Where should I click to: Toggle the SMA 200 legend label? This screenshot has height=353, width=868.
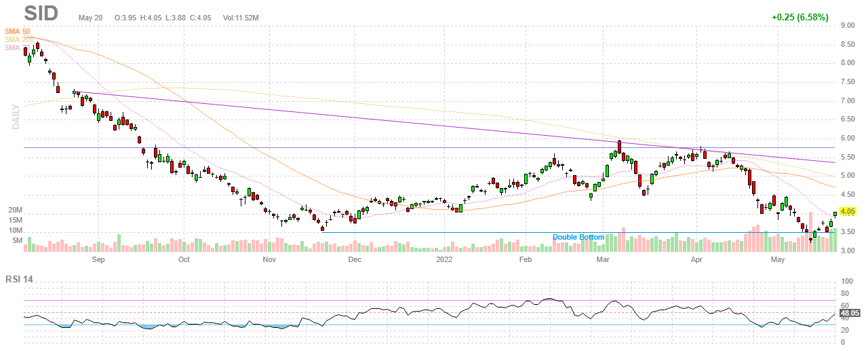point(17,39)
